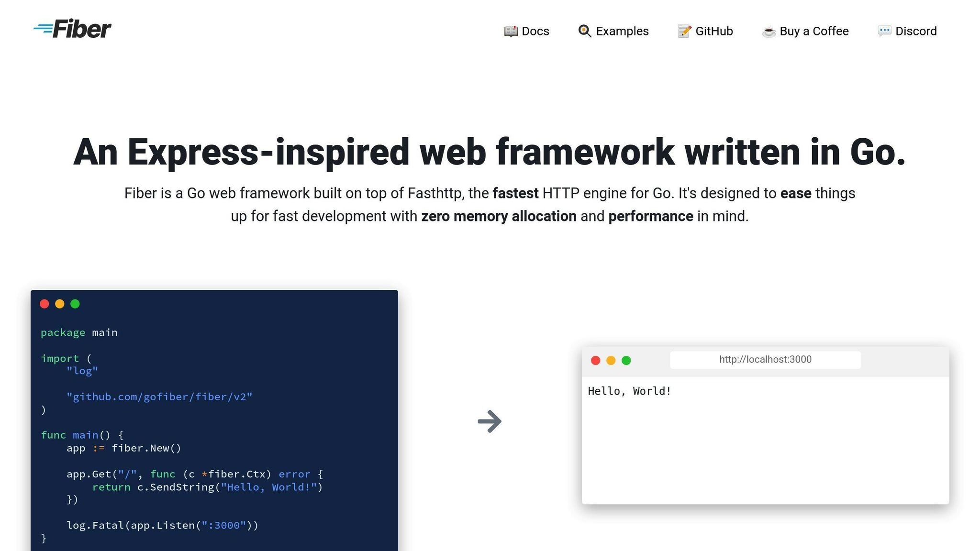Go to the GitHub link

pyautogui.click(x=714, y=31)
